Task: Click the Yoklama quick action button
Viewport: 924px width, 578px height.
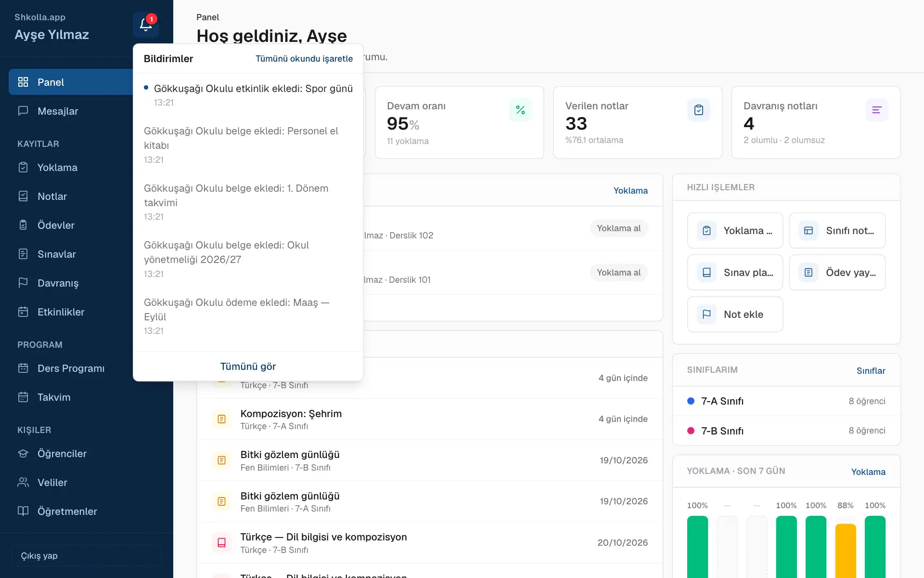Action: click(735, 231)
